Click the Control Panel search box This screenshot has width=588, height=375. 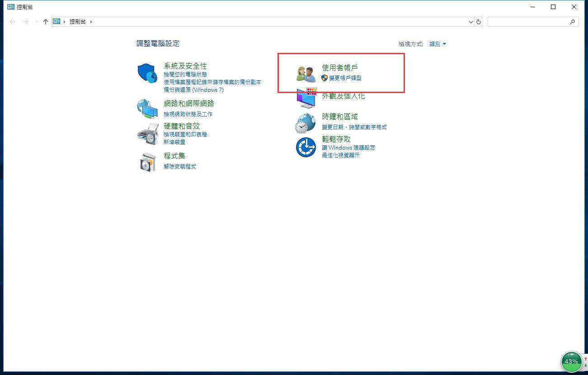point(528,22)
